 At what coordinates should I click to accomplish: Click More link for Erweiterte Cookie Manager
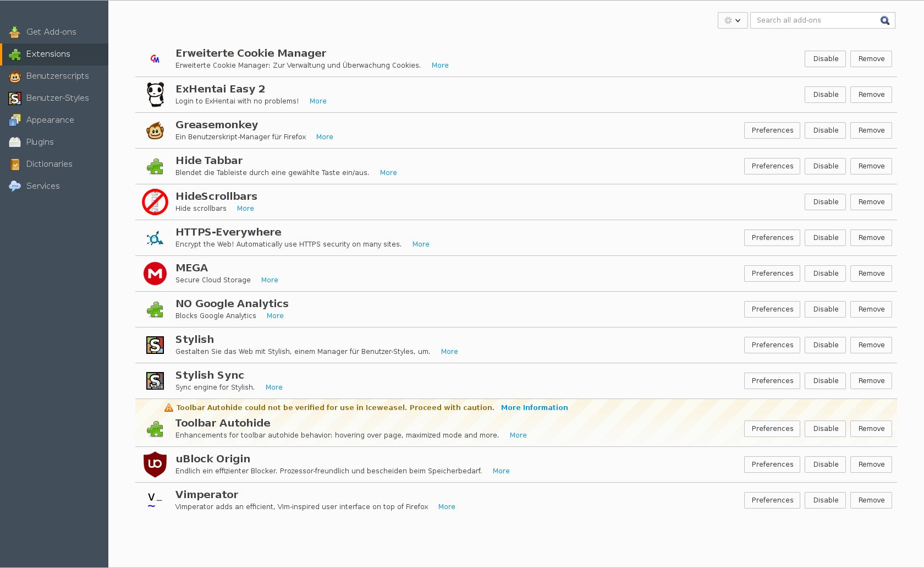coord(440,65)
